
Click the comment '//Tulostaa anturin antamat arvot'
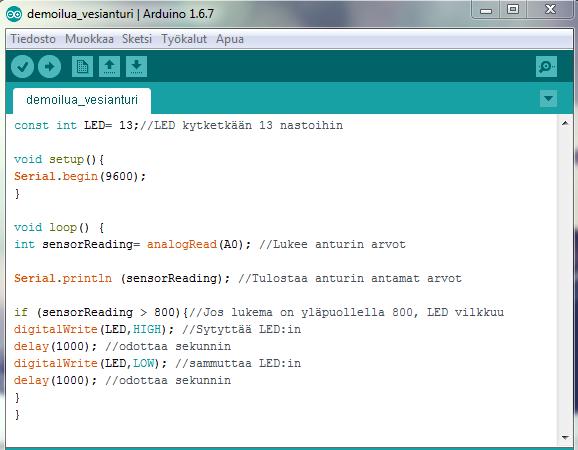point(350,278)
